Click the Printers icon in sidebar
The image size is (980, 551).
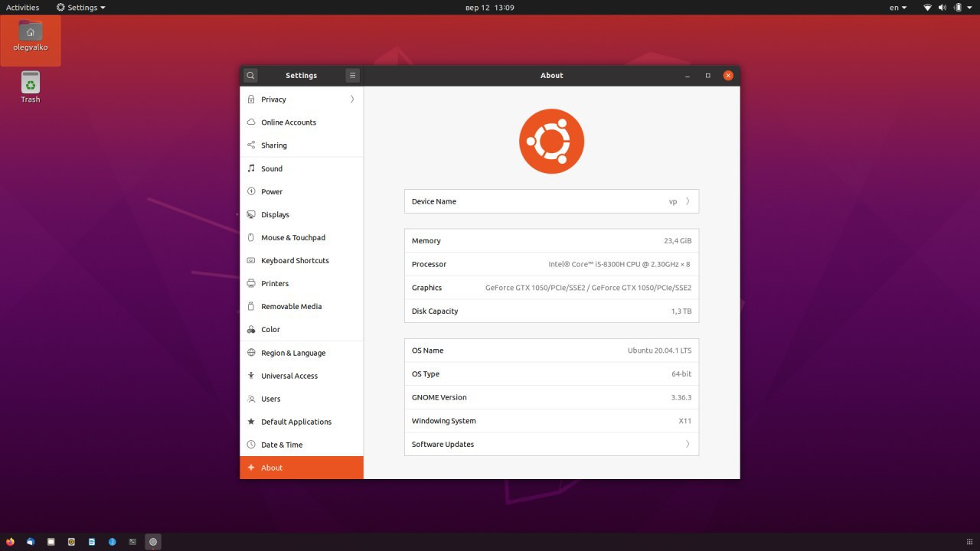click(251, 283)
